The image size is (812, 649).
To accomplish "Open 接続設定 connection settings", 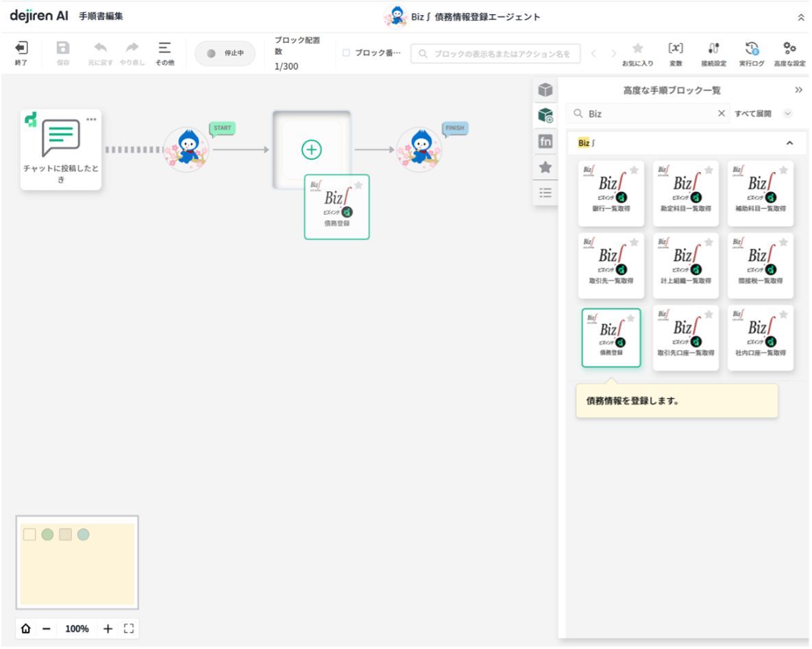I will [713, 54].
